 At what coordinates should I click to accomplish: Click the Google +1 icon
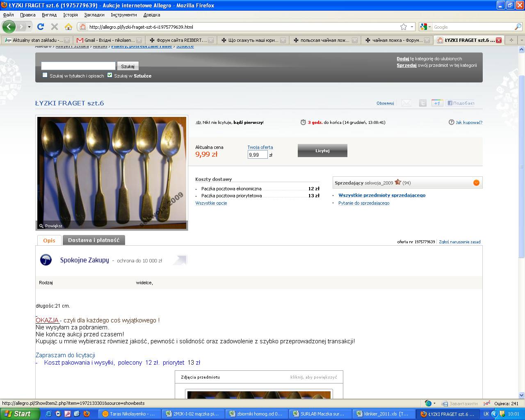(x=437, y=103)
